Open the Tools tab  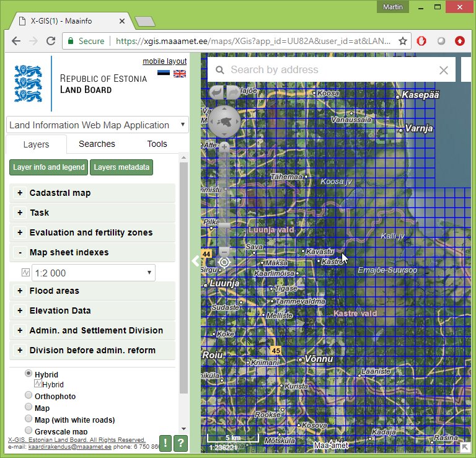tap(157, 144)
